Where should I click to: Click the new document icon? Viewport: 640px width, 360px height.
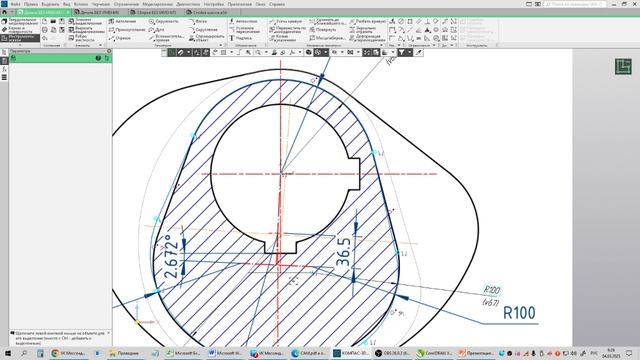click(x=45, y=21)
